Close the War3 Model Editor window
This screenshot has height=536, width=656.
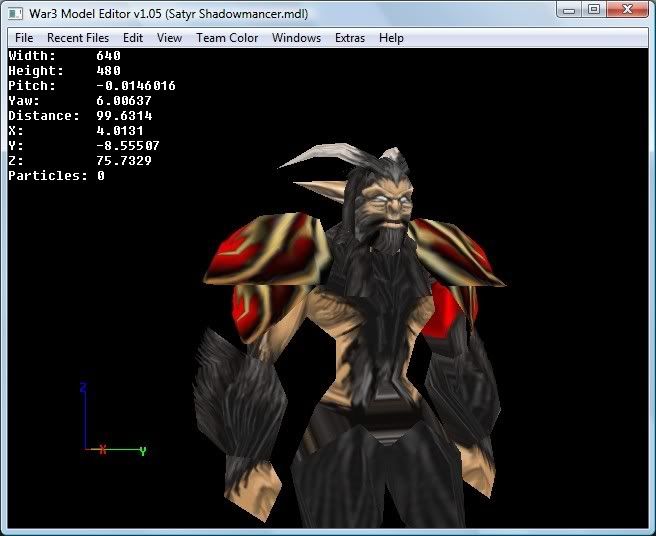click(x=627, y=9)
